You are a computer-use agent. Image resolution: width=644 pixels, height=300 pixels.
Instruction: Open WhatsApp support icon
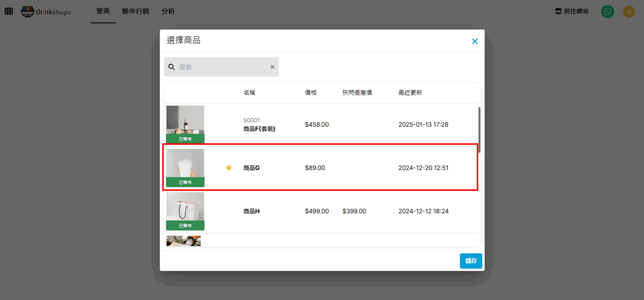[607, 12]
